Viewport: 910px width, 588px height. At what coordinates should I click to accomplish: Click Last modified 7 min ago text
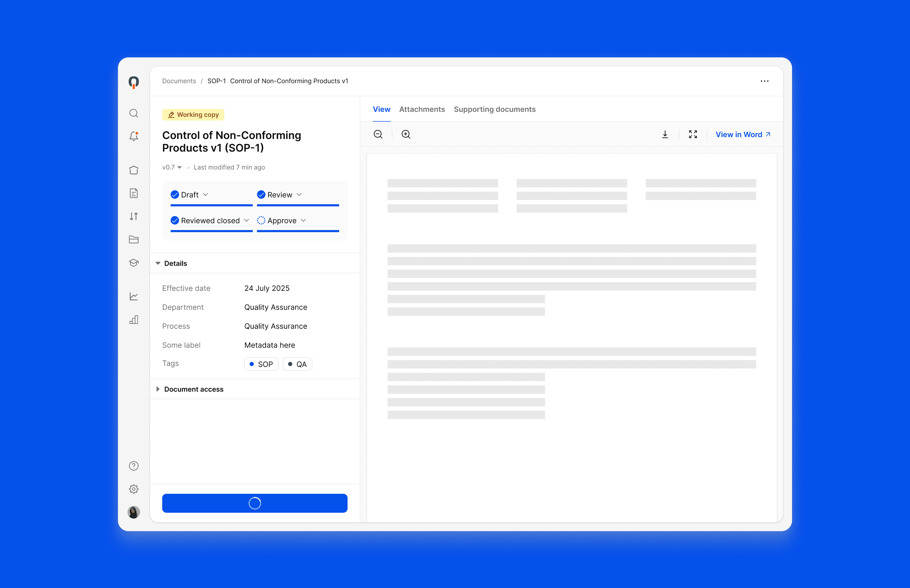[229, 167]
